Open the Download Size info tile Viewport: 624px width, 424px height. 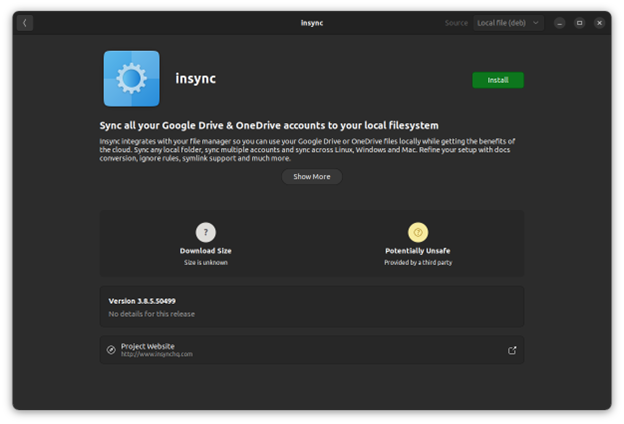206,243
